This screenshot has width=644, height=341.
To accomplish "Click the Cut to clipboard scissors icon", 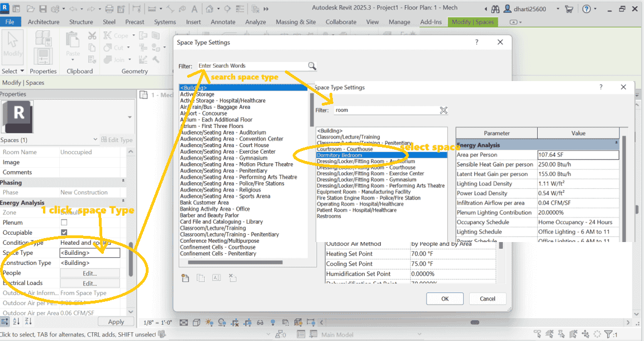I will click(92, 36).
